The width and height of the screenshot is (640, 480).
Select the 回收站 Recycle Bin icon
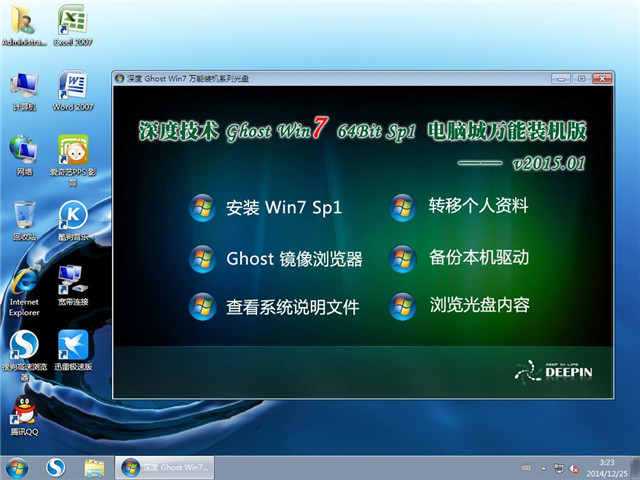tap(24, 220)
